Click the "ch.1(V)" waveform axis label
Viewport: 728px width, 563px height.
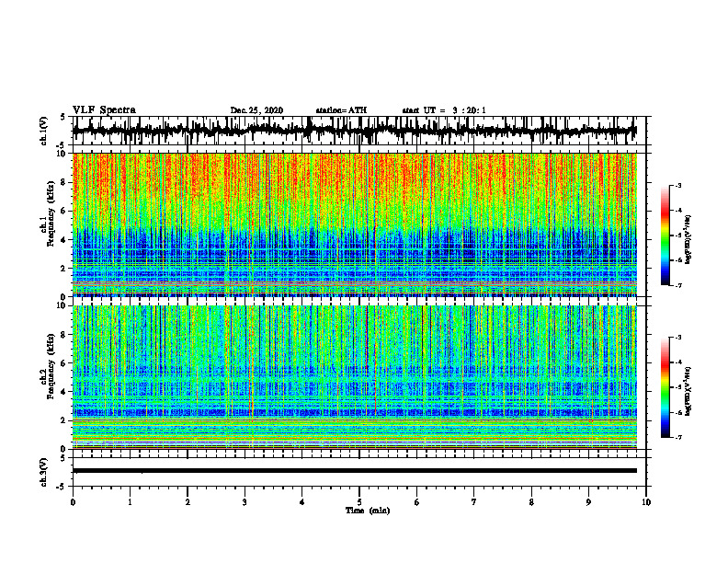coord(44,131)
